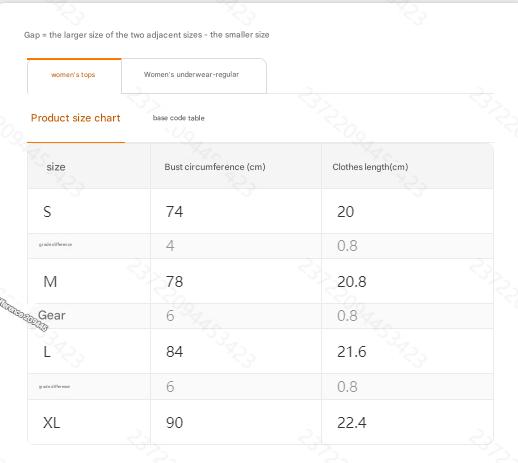Click the Gear difference row label
Viewport: 518px width, 463px height.
(x=52, y=315)
